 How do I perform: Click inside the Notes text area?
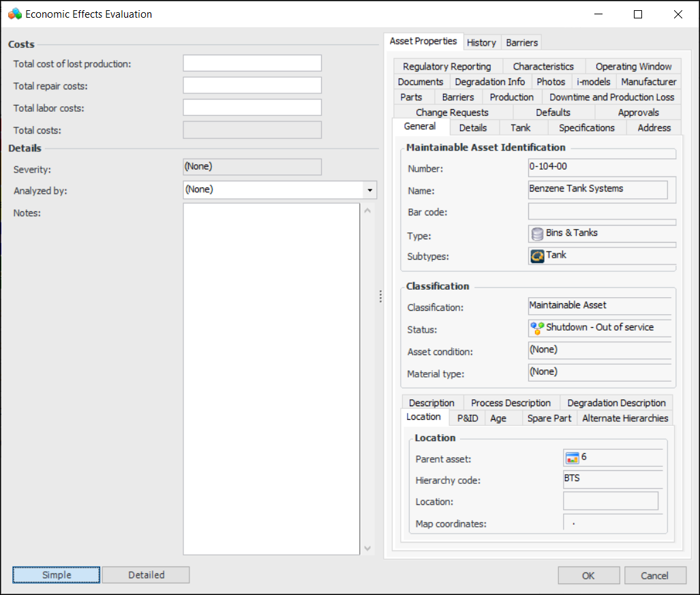271,378
